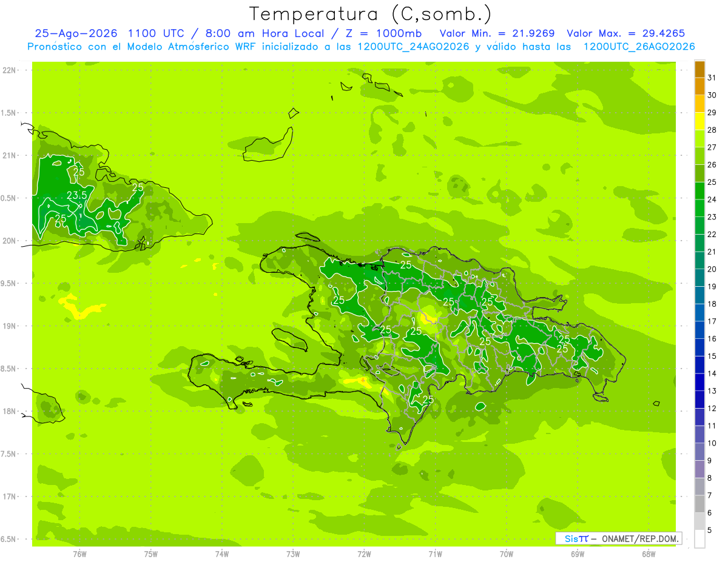
Task: Pick the orange swatch between 30 and 31
Action: click(699, 87)
